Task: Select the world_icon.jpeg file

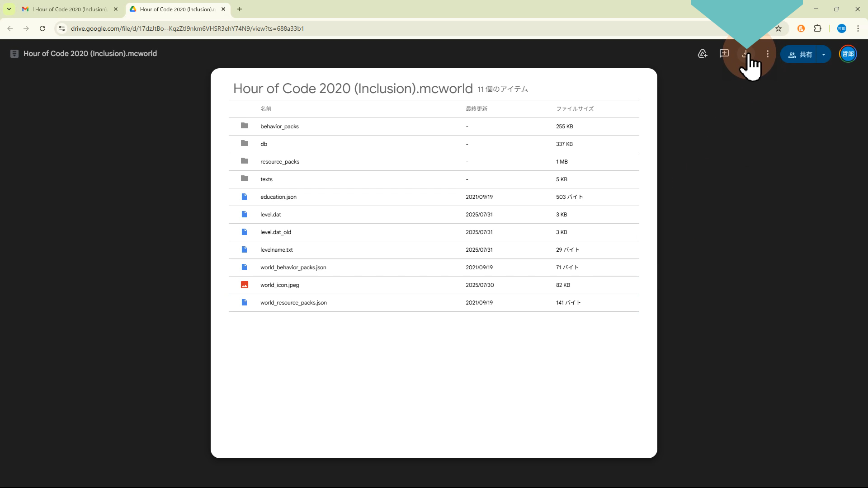Action: pyautogui.click(x=279, y=285)
